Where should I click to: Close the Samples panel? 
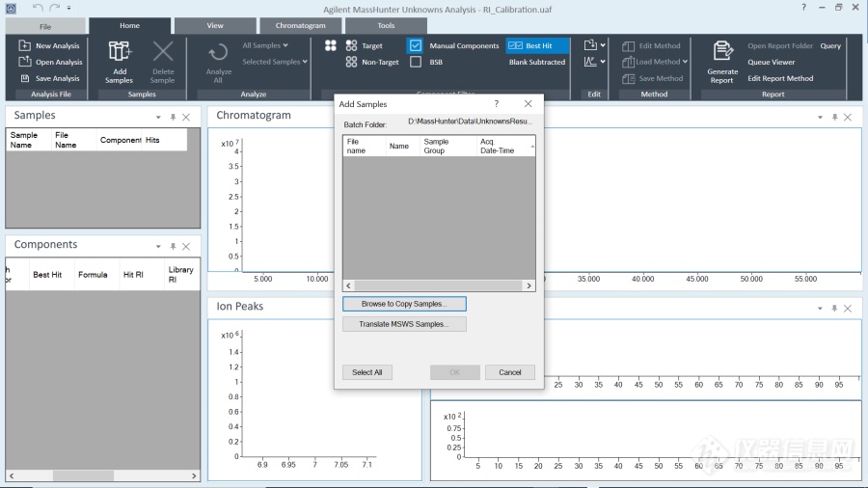click(x=186, y=118)
